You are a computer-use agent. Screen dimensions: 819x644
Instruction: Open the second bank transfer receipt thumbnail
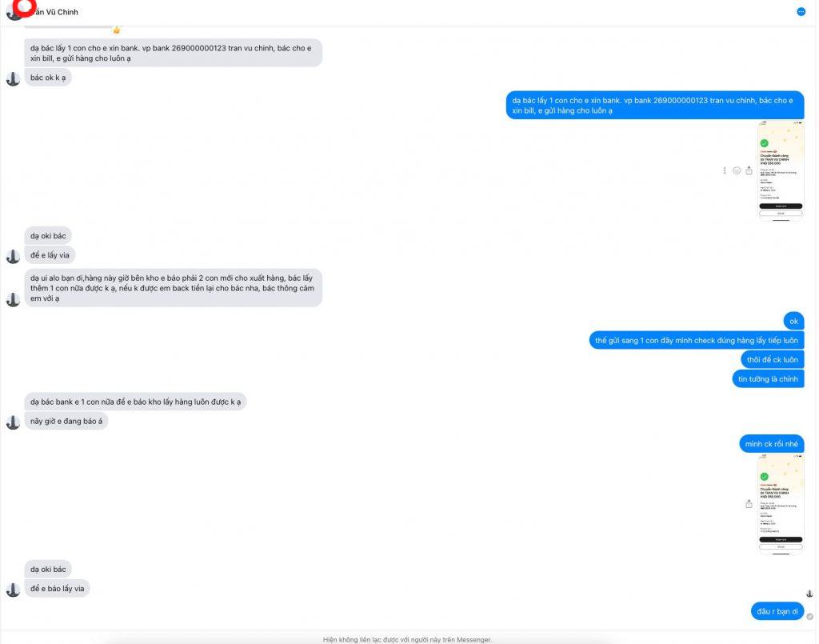pyautogui.click(x=781, y=504)
